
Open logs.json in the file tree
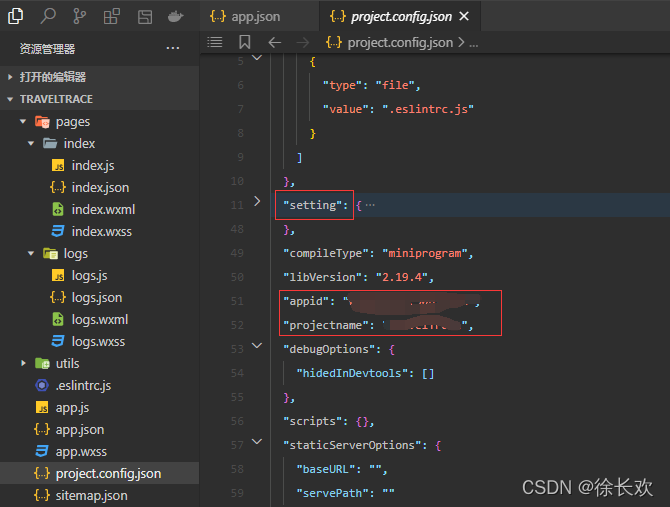click(x=97, y=297)
